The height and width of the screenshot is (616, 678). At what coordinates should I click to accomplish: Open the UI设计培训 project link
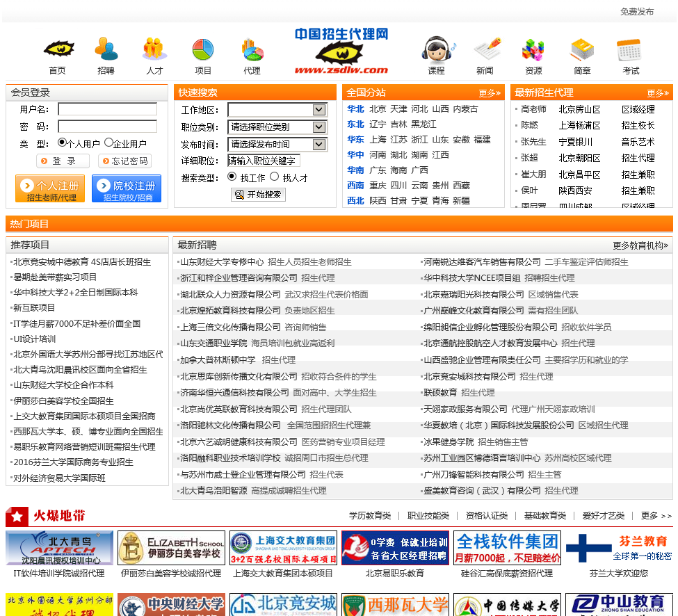[35, 339]
